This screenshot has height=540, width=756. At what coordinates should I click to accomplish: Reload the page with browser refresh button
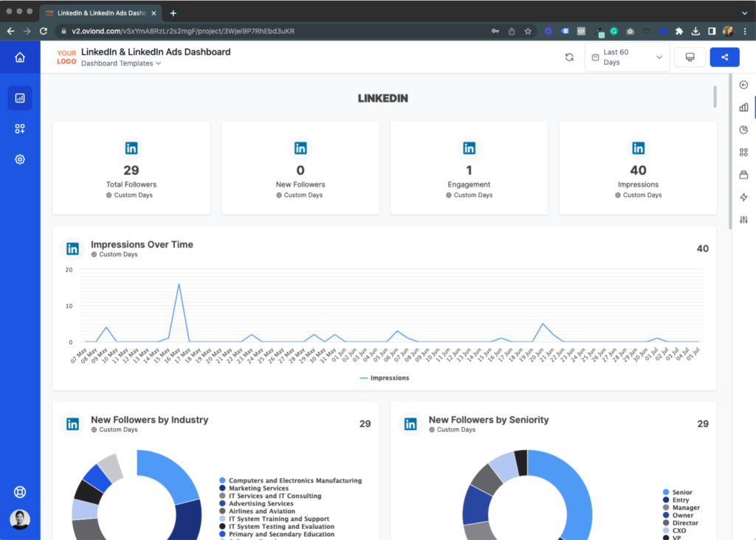pyautogui.click(x=44, y=31)
